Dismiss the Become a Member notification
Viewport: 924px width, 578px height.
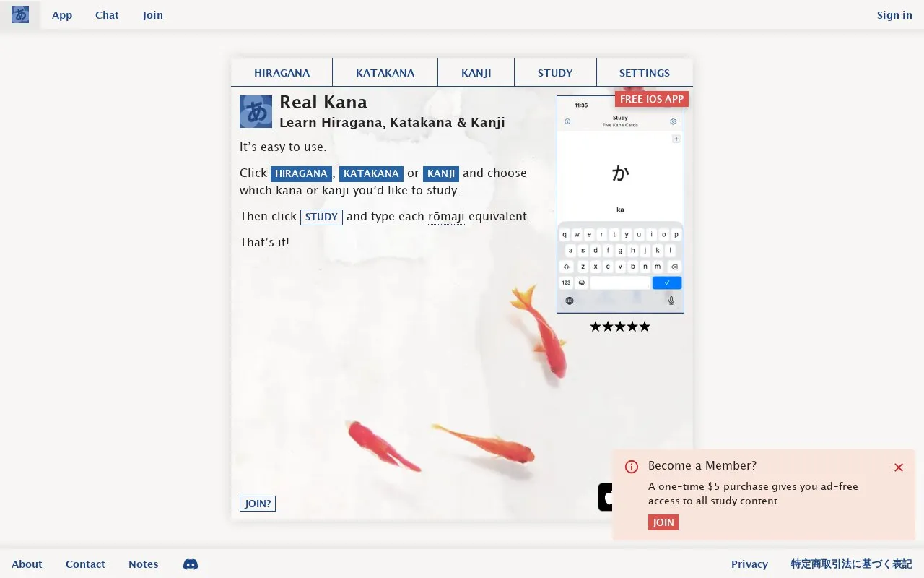click(x=899, y=467)
